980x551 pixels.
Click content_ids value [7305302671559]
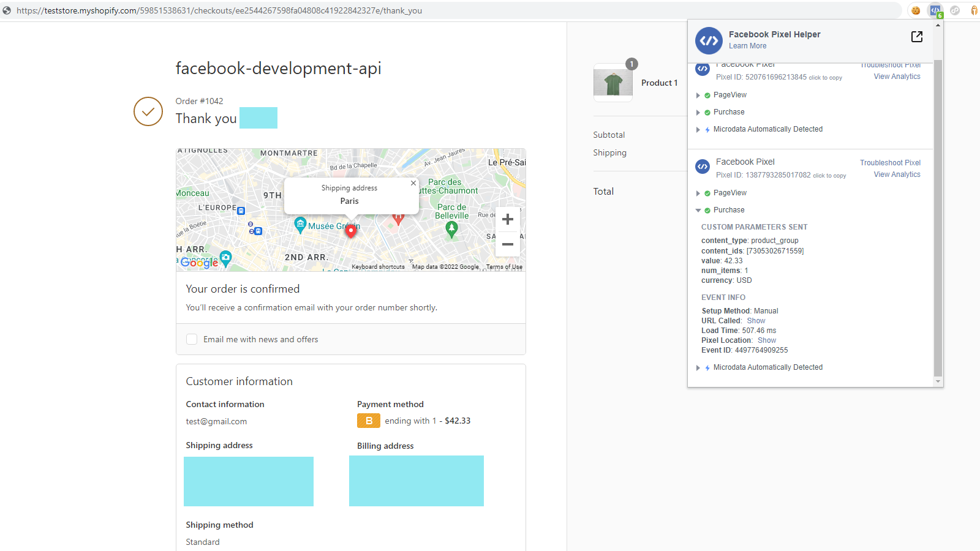pyautogui.click(x=775, y=251)
